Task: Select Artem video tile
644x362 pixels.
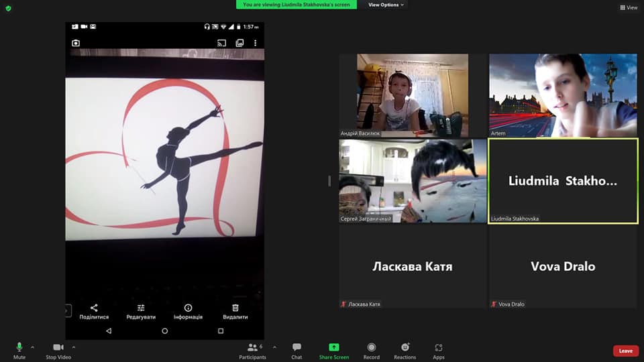Action: click(x=563, y=95)
